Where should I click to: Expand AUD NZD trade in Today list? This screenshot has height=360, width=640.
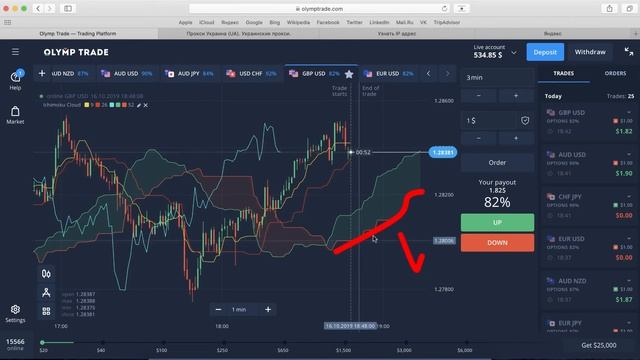tap(589, 290)
